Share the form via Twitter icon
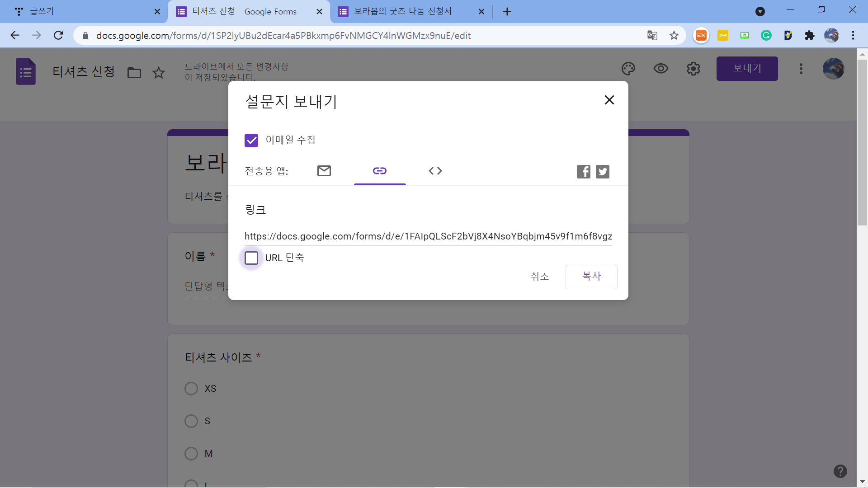Image resolution: width=868 pixels, height=488 pixels. pos(602,172)
